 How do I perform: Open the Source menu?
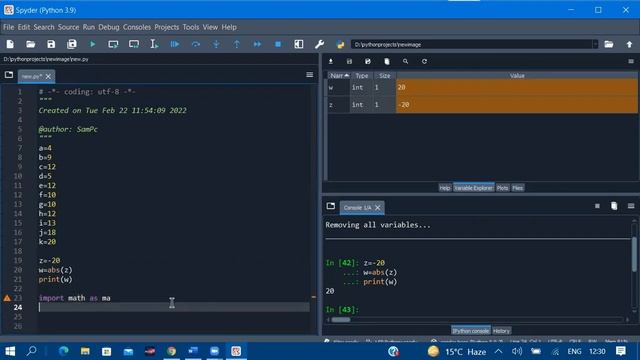point(68,27)
